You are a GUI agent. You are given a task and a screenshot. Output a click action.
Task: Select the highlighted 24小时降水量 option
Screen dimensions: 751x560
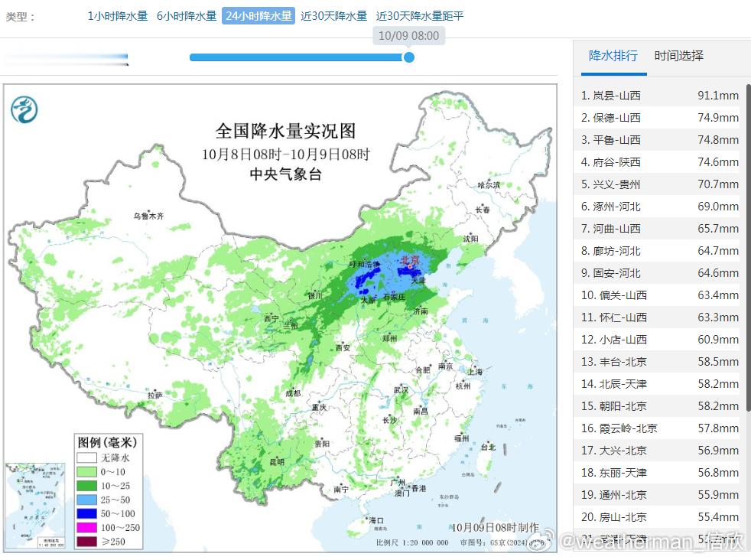(x=258, y=16)
